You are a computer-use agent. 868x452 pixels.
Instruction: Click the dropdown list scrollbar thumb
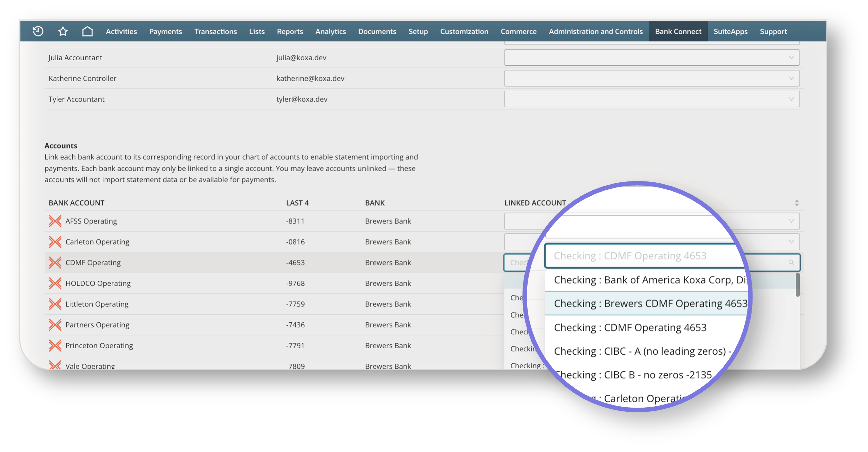point(797,285)
